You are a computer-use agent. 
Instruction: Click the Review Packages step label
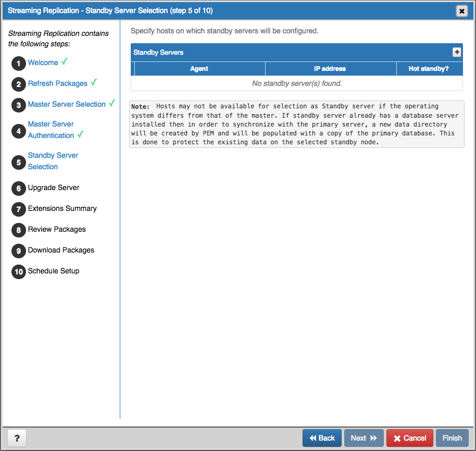click(x=57, y=229)
